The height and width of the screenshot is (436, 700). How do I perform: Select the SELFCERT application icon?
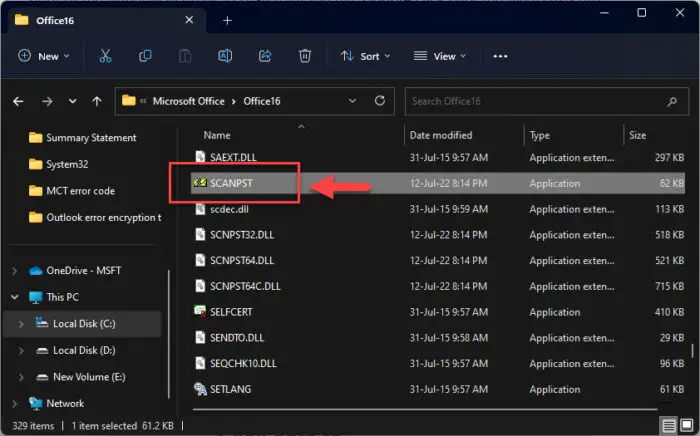200,311
